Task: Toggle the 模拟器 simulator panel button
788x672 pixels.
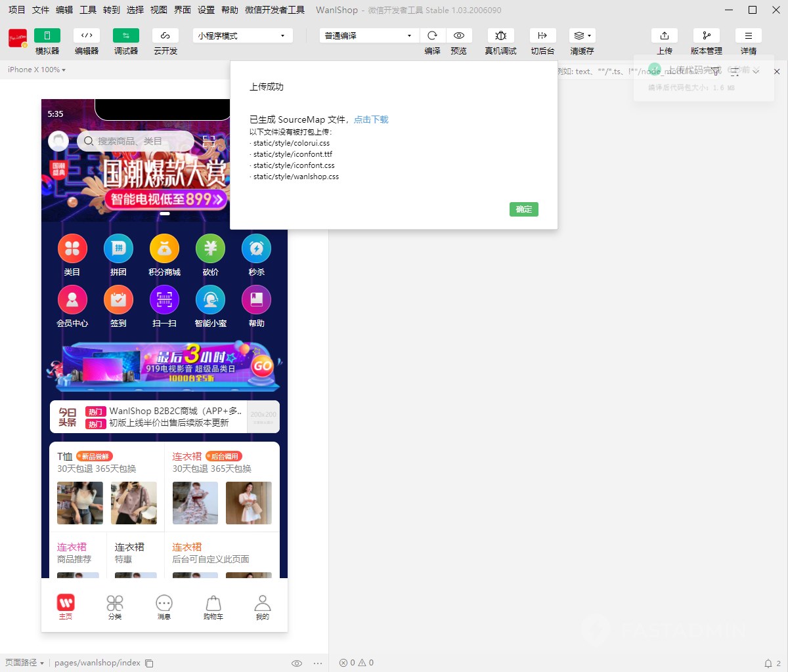Action: (47, 35)
